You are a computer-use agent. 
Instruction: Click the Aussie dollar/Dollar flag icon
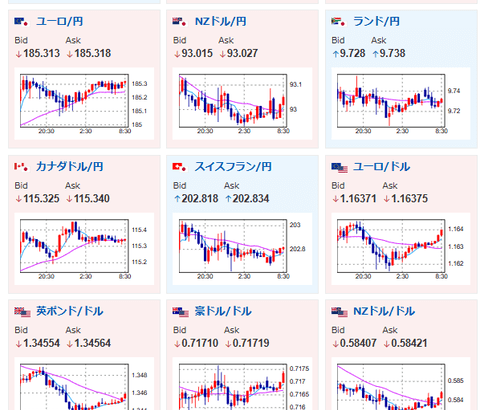click(181, 312)
